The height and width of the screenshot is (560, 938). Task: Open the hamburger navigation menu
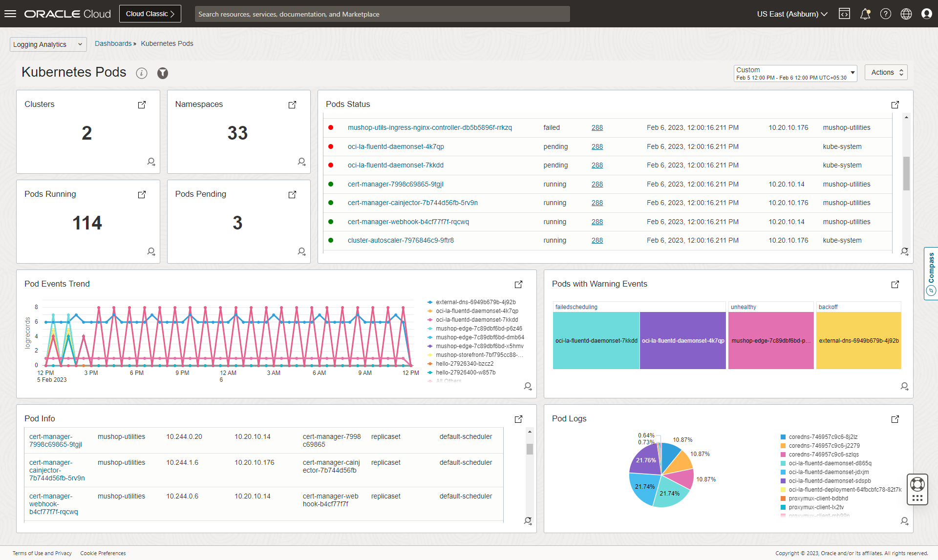click(10, 14)
